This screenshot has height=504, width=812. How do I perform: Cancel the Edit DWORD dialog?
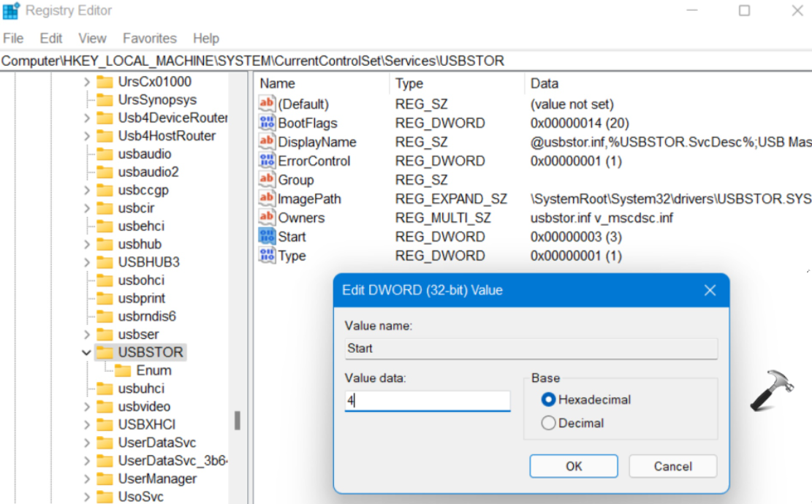click(672, 466)
